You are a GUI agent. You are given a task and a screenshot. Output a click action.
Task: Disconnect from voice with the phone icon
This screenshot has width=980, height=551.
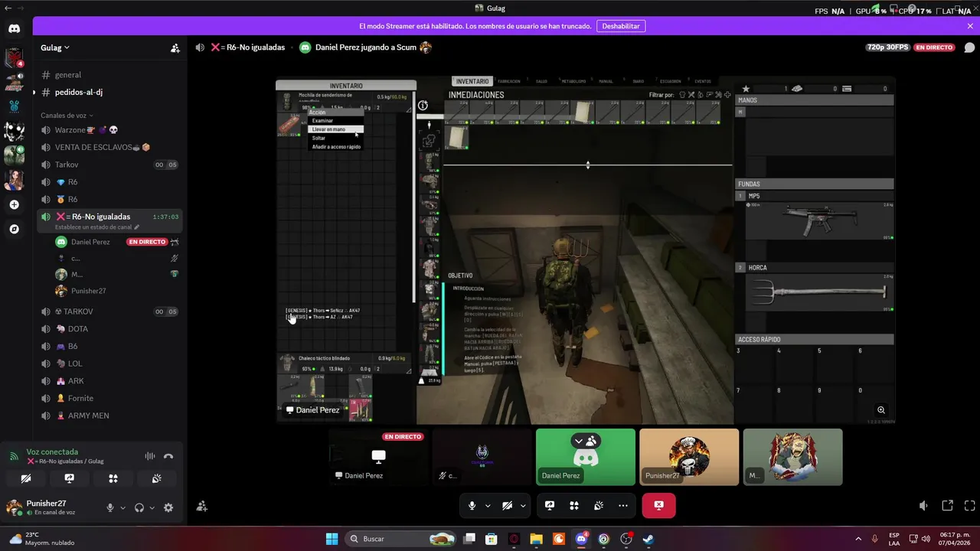click(x=168, y=456)
